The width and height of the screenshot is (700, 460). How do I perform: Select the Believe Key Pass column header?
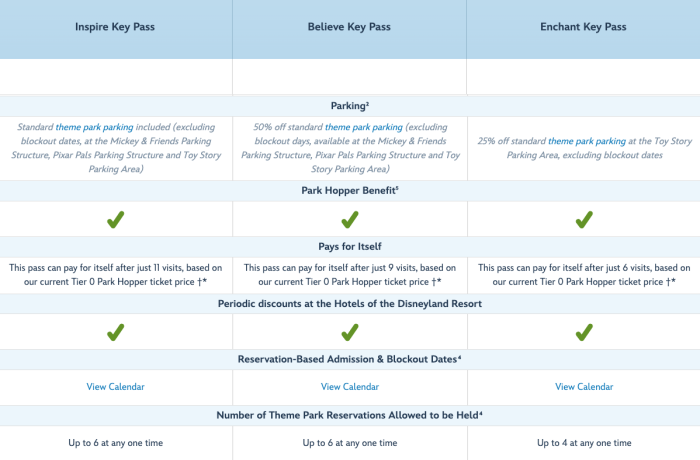point(350,27)
